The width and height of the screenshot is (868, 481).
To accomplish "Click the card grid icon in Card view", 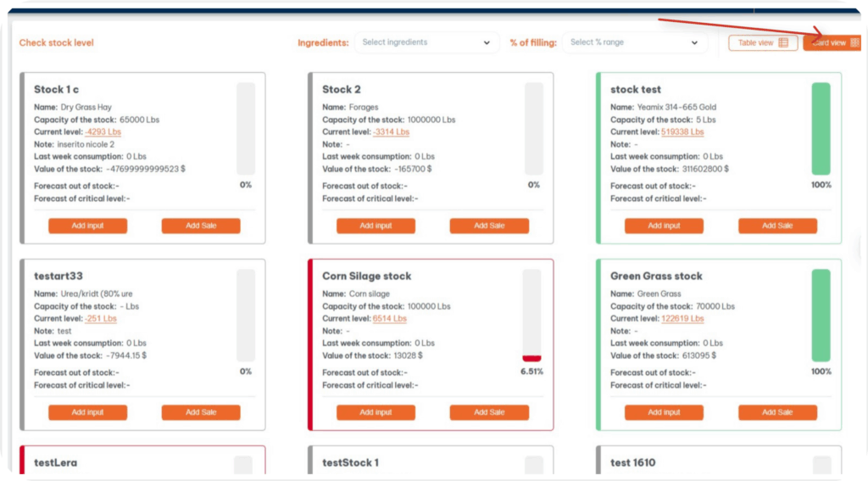I will [854, 42].
